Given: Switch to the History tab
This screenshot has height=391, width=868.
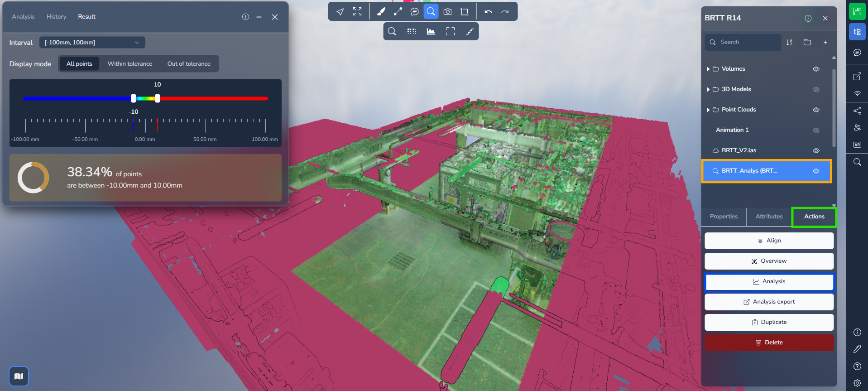Looking at the screenshot, I should [56, 17].
